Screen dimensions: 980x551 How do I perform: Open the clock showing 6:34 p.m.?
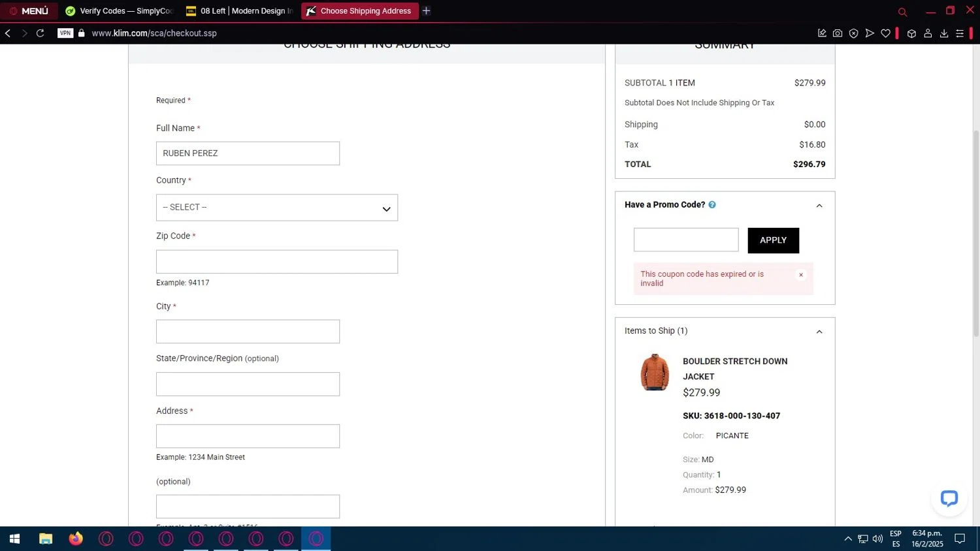[x=927, y=539]
